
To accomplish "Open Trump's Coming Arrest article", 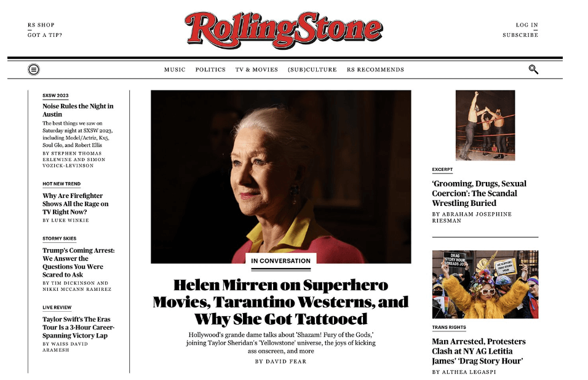I will coord(78,263).
